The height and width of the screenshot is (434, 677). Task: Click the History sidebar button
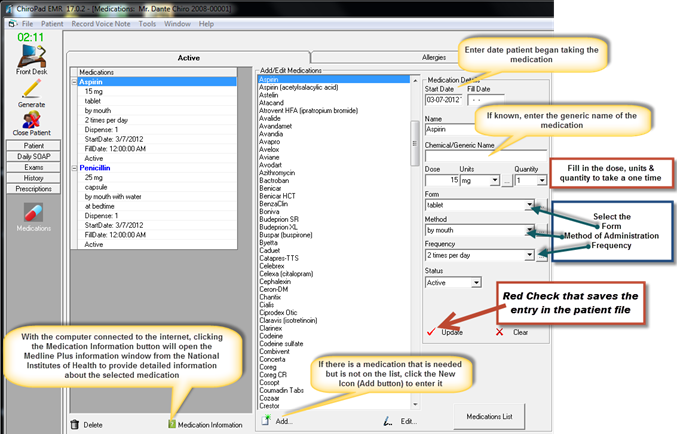(x=33, y=178)
